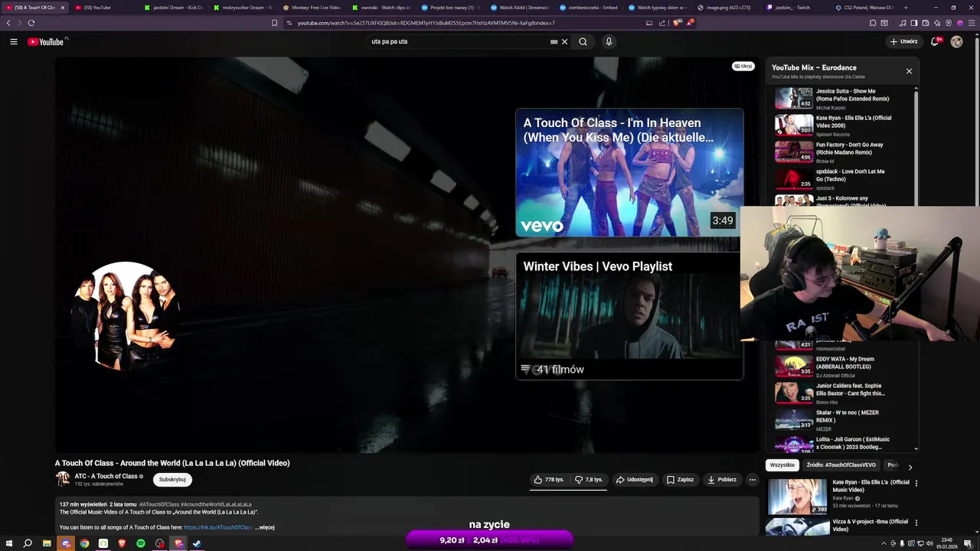Click the ATC channel avatar below the video

63,479
